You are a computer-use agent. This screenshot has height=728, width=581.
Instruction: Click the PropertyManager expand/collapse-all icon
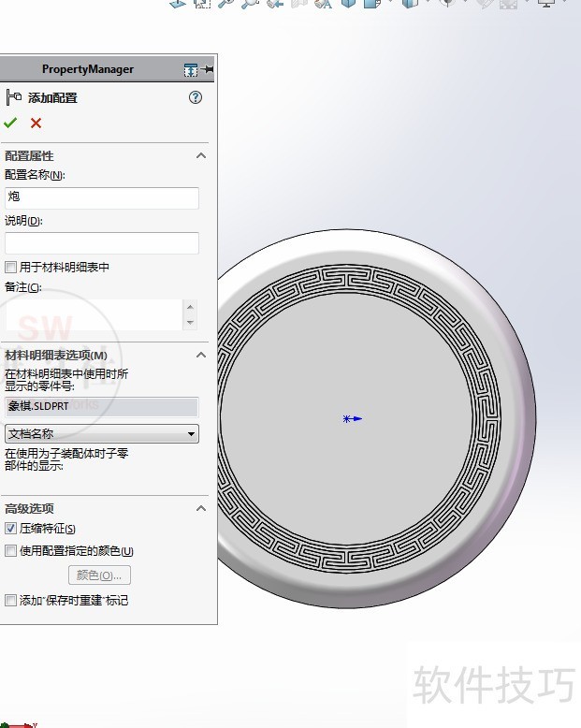pyautogui.click(x=191, y=69)
